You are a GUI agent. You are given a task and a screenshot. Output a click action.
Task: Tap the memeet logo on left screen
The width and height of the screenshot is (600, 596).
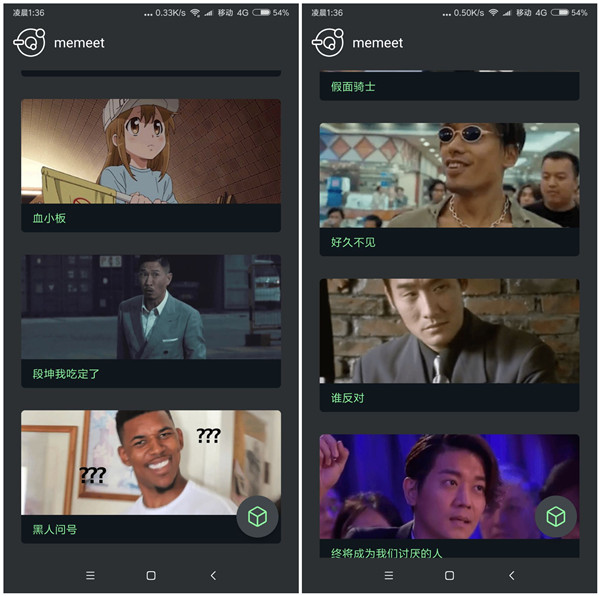(29, 42)
